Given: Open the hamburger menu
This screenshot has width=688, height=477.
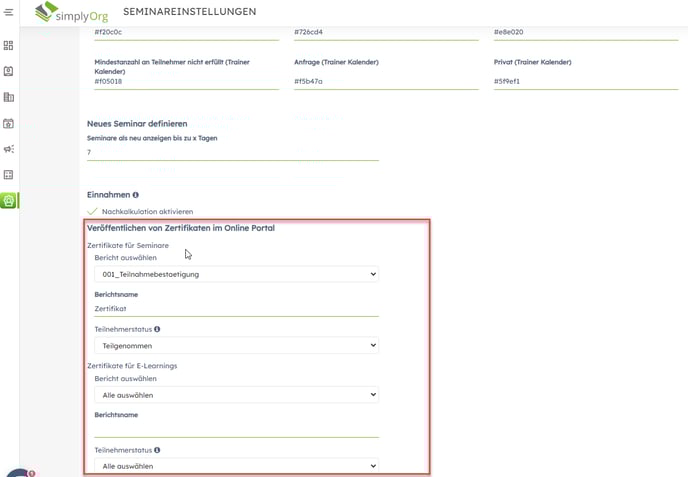Looking at the screenshot, I should [x=9, y=12].
